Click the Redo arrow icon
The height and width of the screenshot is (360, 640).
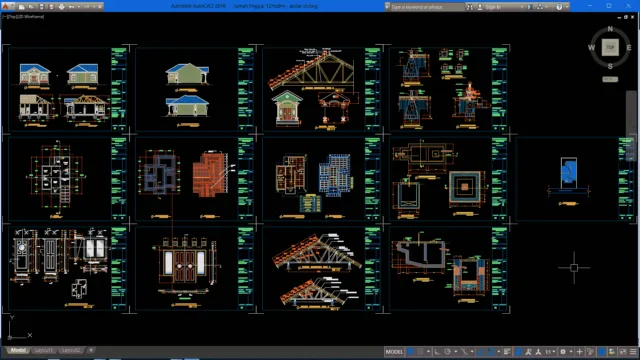pos(87,7)
